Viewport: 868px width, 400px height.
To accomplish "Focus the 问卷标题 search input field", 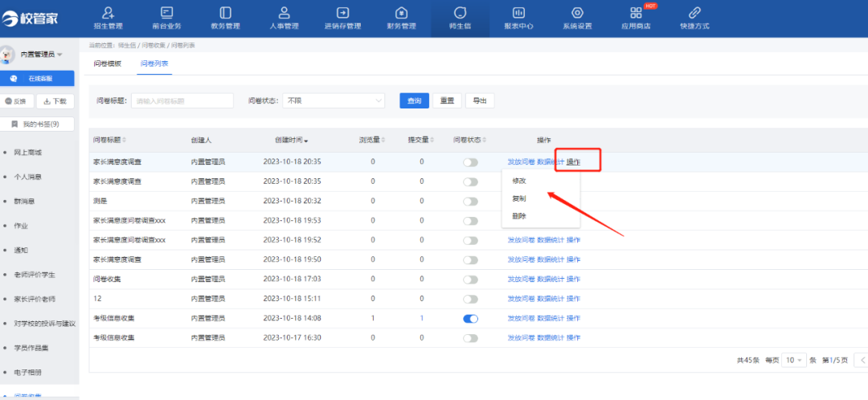I will (x=182, y=100).
